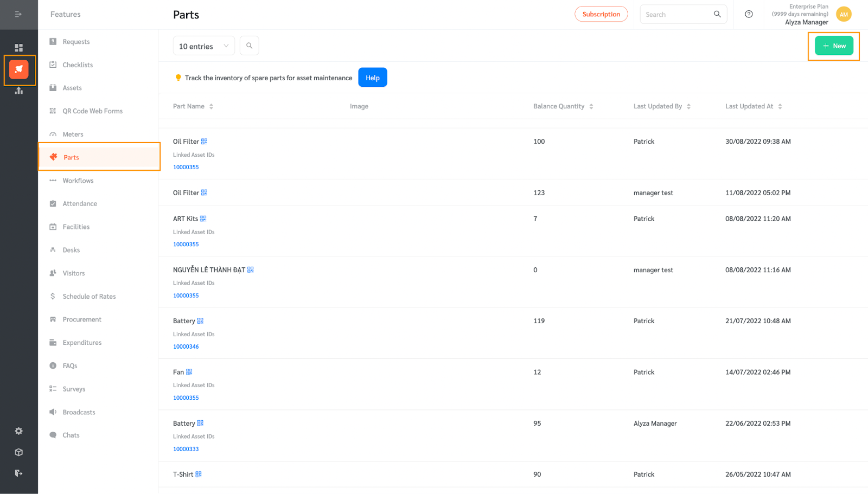This screenshot has height=494, width=868.
Task: Open QR code icon next to Fan
Action: tap(189, 372)
